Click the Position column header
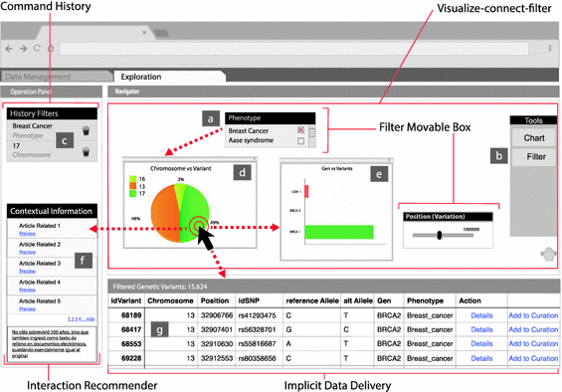This screenshot has height=392, width=562. (x=215, y=300)
